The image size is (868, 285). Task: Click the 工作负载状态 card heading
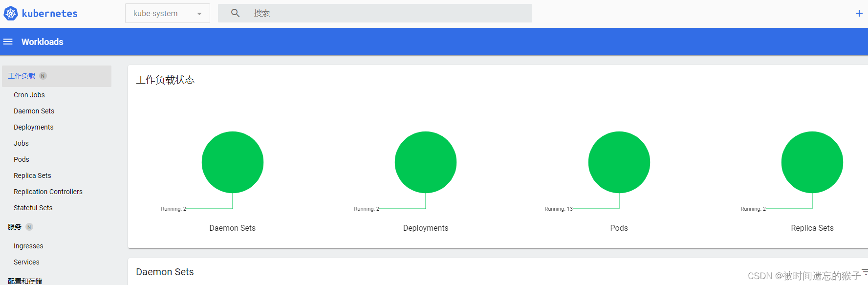pos(165,80)
